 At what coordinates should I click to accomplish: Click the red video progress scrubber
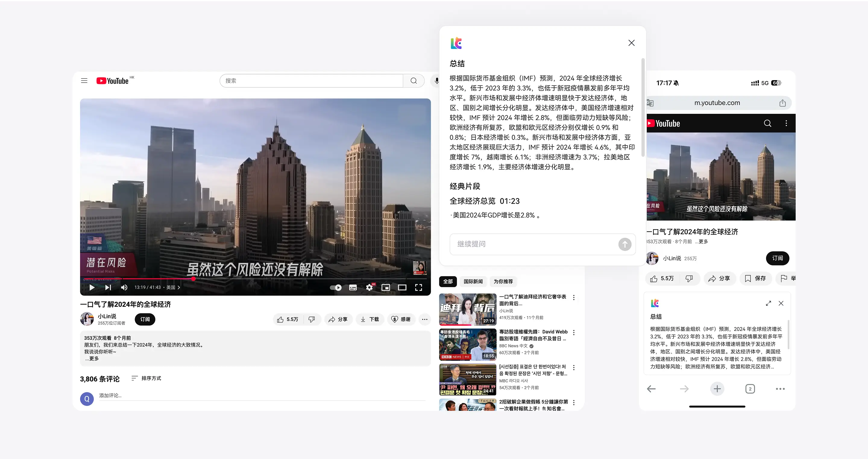(x=193, y=279)
